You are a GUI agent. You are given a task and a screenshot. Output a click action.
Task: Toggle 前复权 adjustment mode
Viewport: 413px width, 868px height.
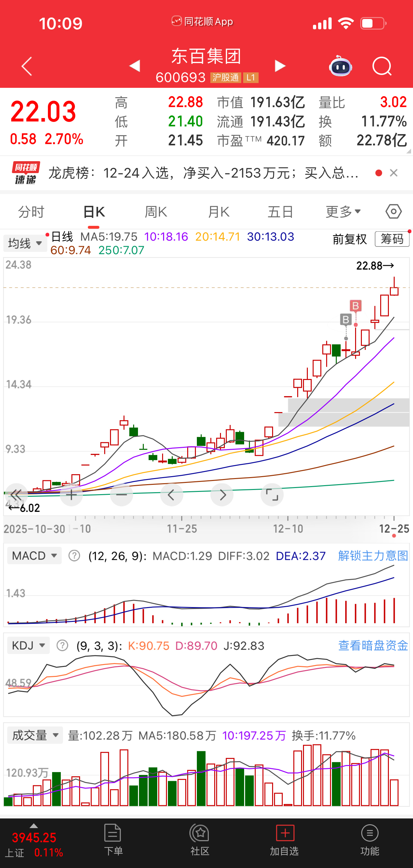[350, 239]
